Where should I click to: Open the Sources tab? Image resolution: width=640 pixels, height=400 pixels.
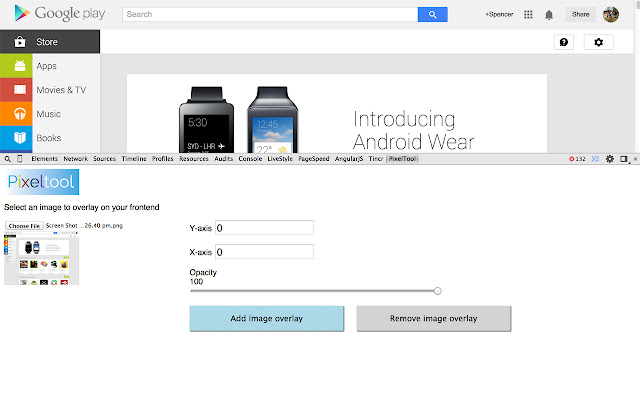[x=104, y=159]
